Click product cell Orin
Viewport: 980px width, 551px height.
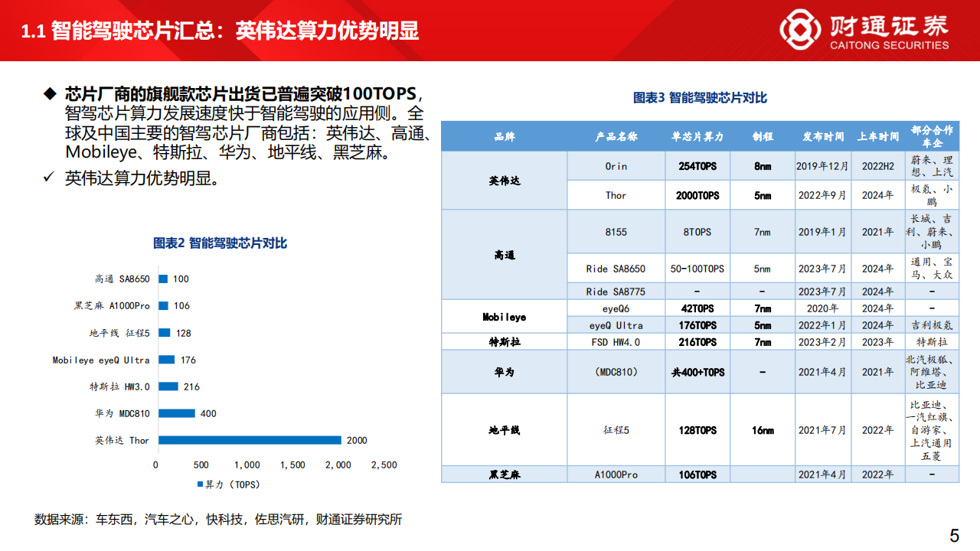tap(616, 166)
